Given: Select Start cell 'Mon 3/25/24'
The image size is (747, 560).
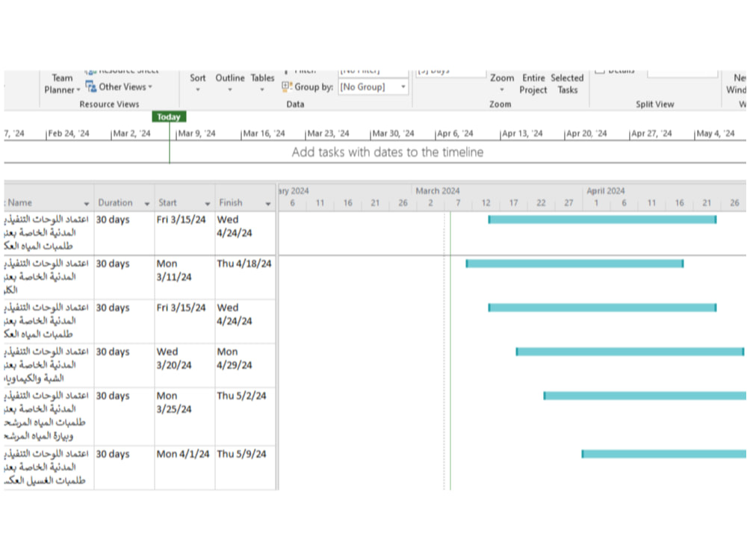Looking at the screenshot, I should pos(185,417).
